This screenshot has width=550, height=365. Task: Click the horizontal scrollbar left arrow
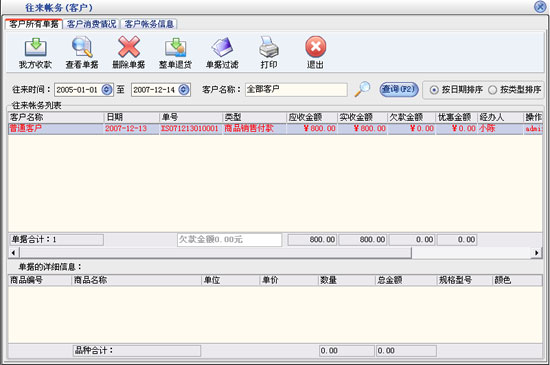[x=13, y=252]
